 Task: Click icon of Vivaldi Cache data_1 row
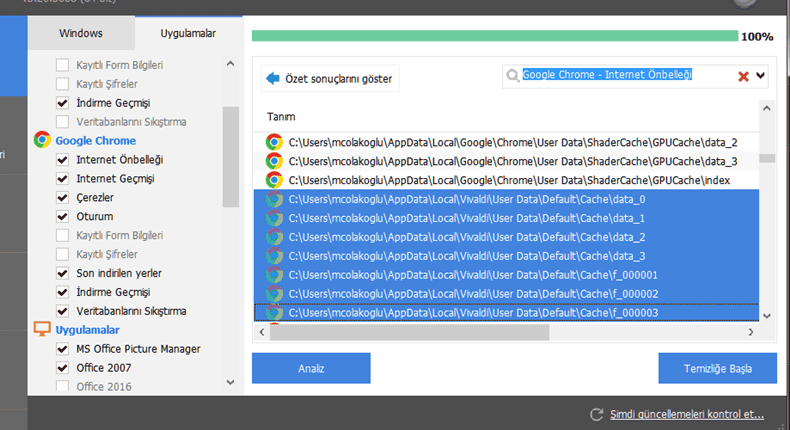coord(274,218)
